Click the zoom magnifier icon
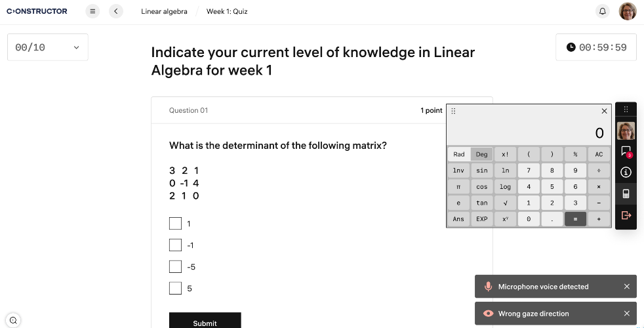644x328 pixels. click(13, 320)
